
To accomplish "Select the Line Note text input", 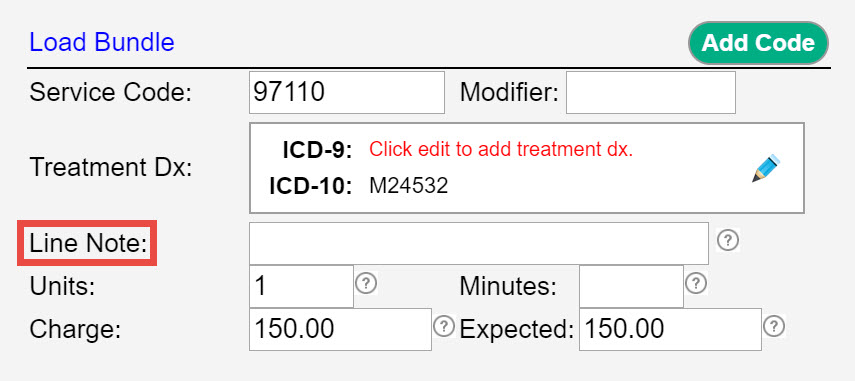I will [479, 243].
